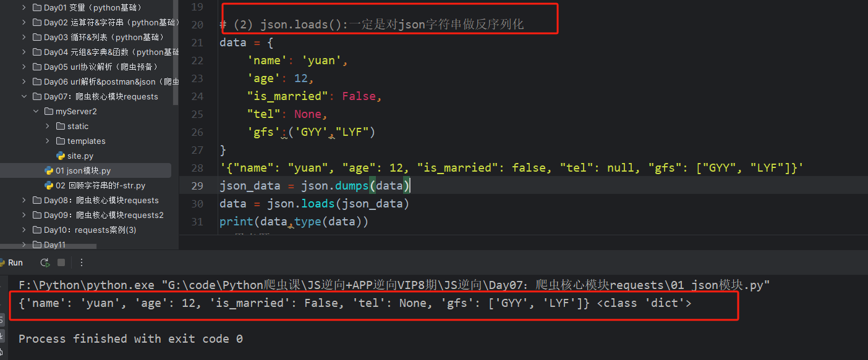Click the console dict output line
868x360 pixels.
point(355,303)
